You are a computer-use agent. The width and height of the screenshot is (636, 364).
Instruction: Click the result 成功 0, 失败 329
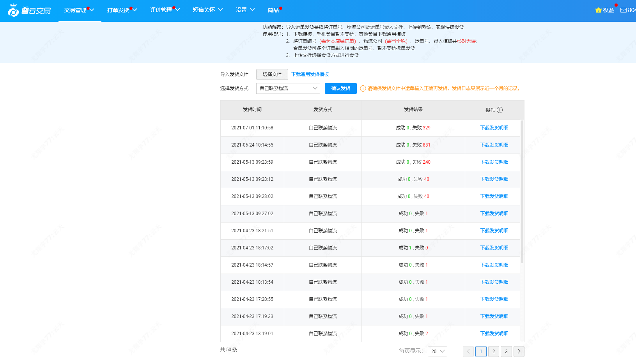[413, 128]
